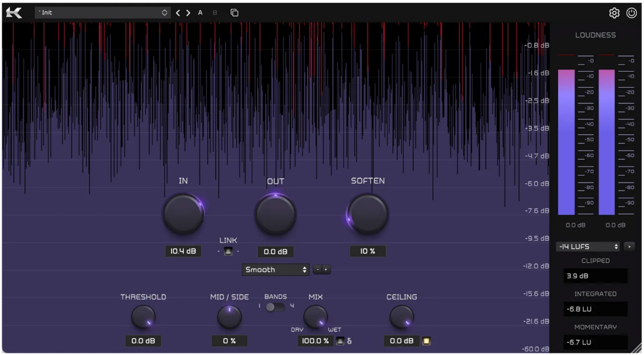
Task: Select the B preset slot
Action: [215, 13]
